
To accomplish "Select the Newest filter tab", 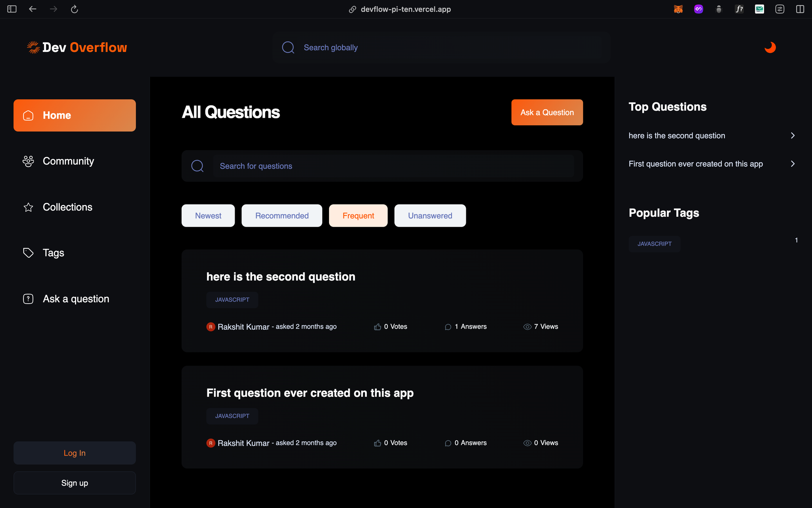I will tap(208, 216).
